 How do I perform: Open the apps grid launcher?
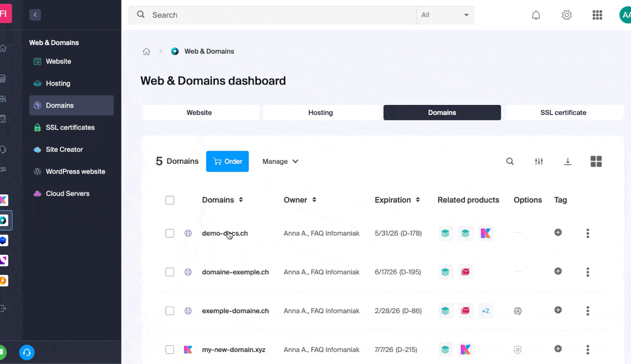coord(597,15)
